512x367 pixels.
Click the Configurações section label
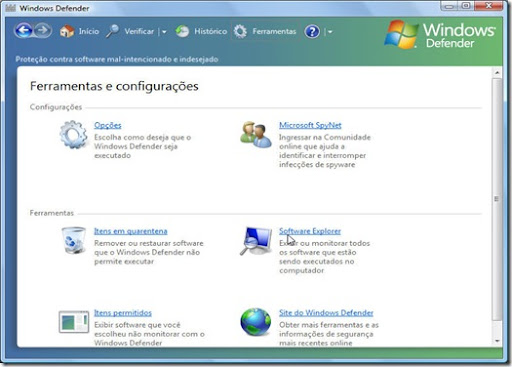point(56,107)
